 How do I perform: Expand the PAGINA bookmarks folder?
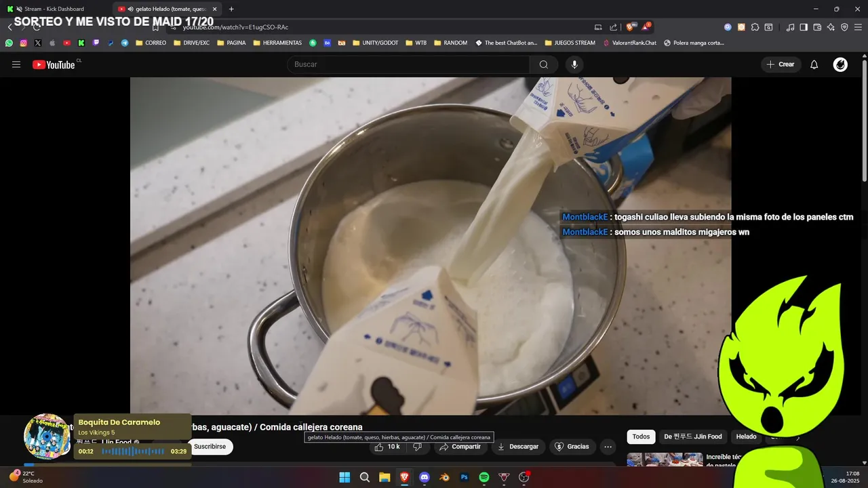pyautogui.click(x=231, y=43)
